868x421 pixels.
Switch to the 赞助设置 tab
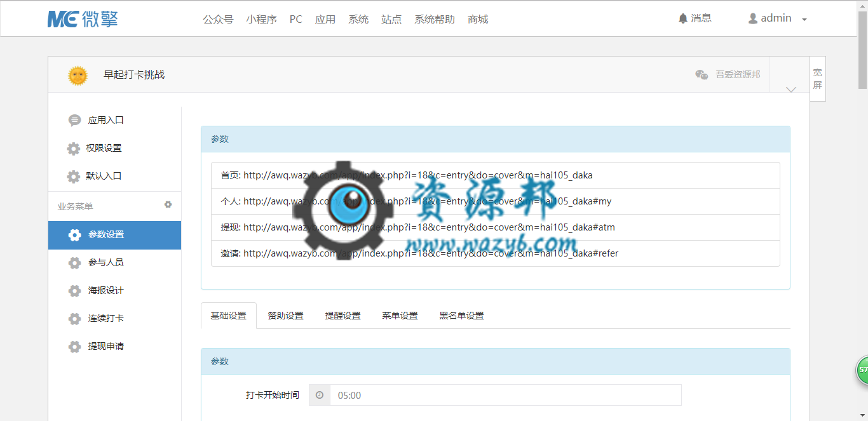(x=285, y=316)
